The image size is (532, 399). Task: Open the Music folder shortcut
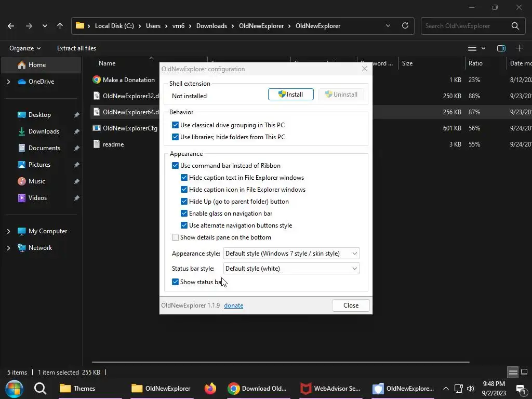37,181
